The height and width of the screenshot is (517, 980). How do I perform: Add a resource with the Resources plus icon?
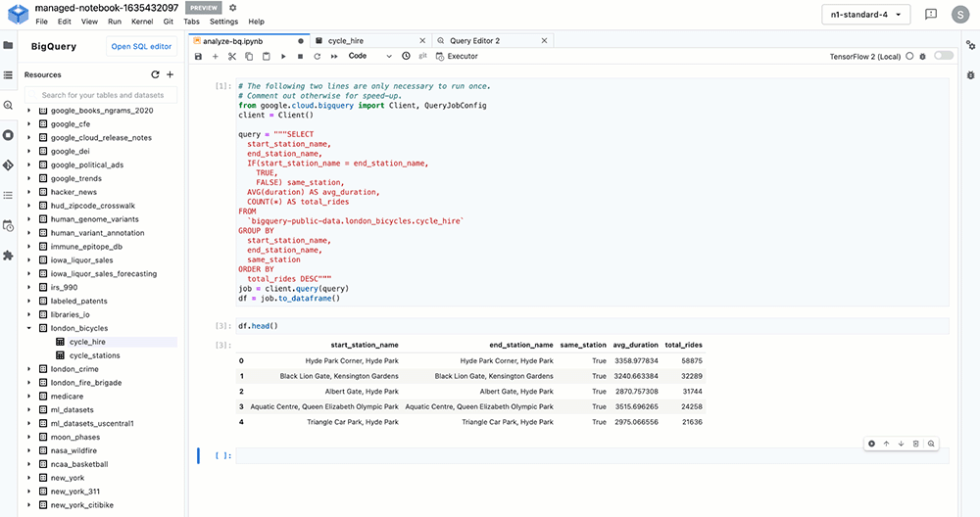[x=170, y=74]
